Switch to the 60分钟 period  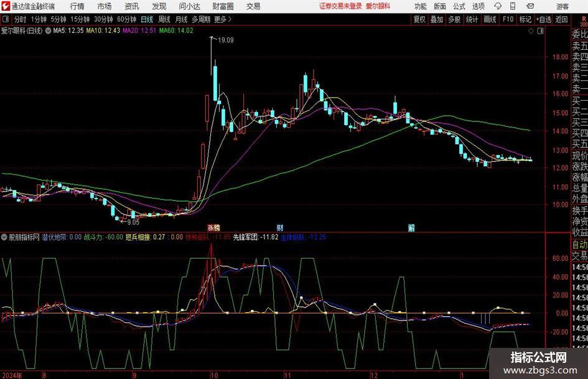click(126, 19)
